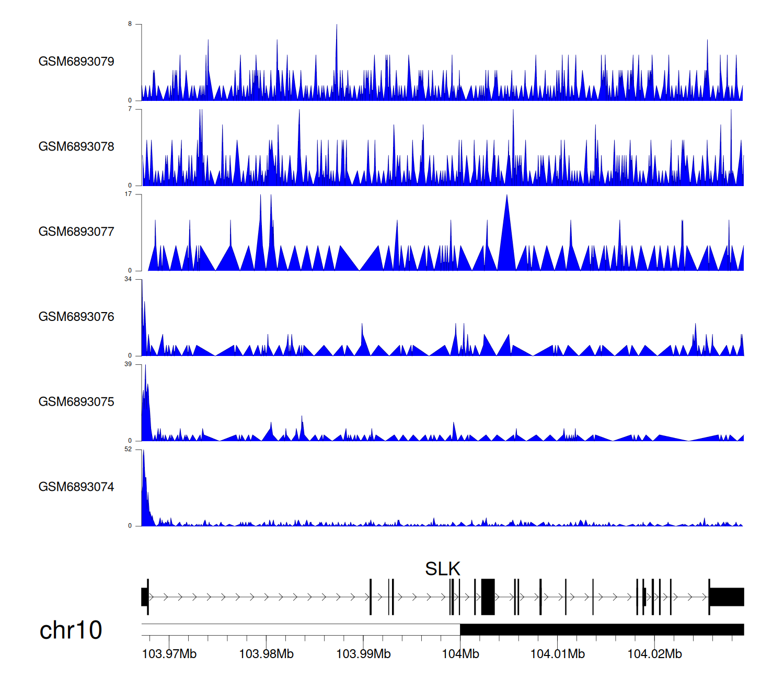784x690 pixels.
Task: Select the GSM6893074 track name
Action: [x=76, y=487]
